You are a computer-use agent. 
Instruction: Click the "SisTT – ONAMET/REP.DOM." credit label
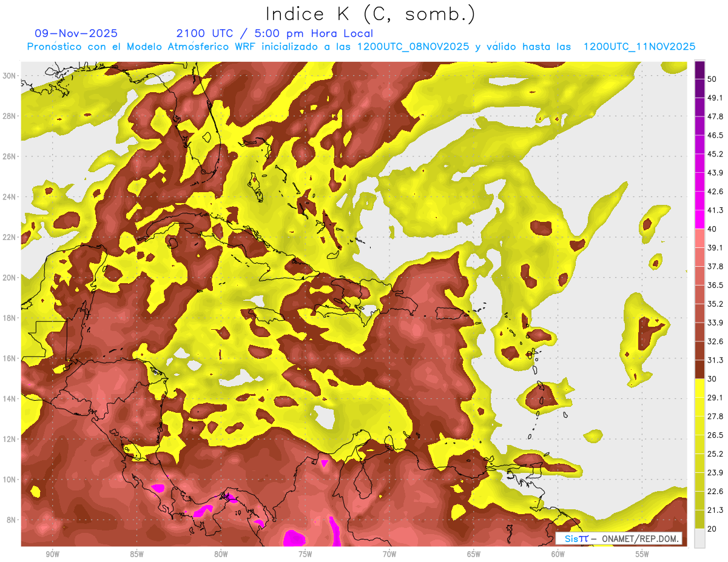pos(619,538)
